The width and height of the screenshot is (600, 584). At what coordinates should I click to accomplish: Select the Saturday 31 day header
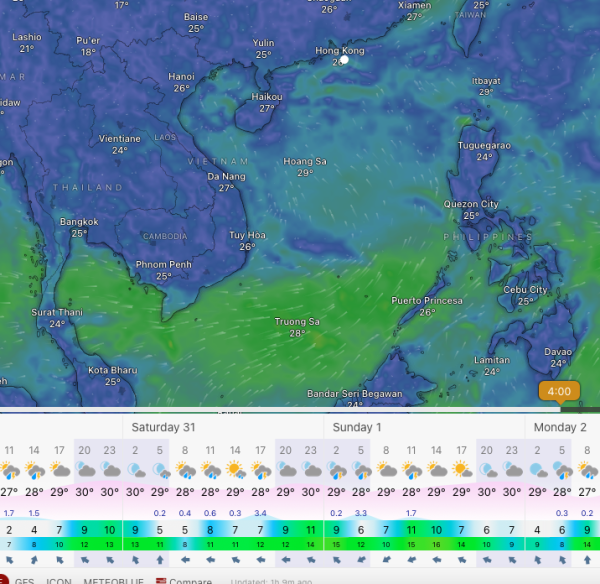165,427
